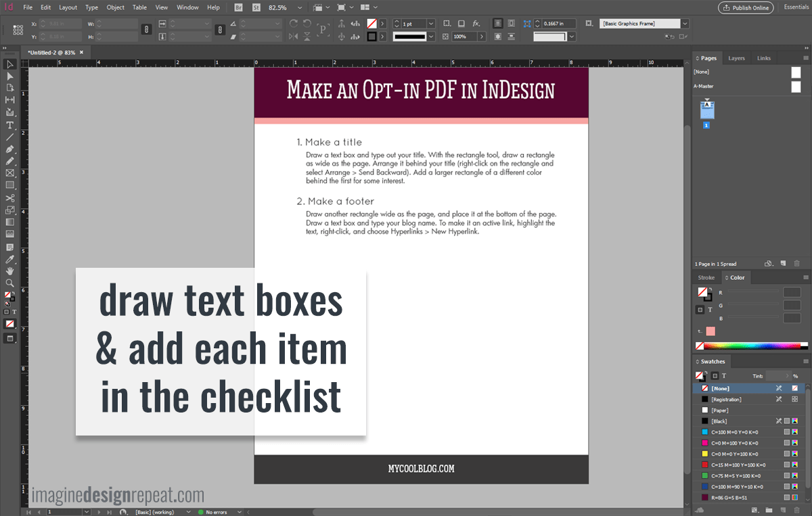
Task: Open the opacity 100% slider arrow
Action: (x=482, y=37)
